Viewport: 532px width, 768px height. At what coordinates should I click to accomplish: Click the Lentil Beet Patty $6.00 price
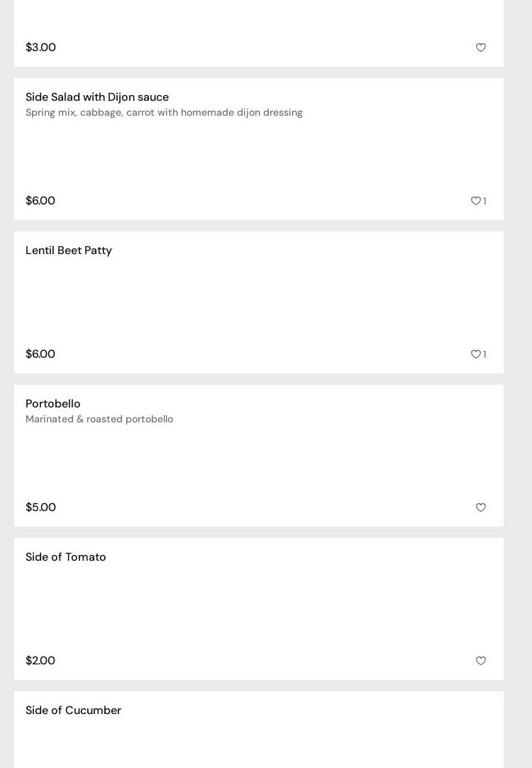pos(40,354)
